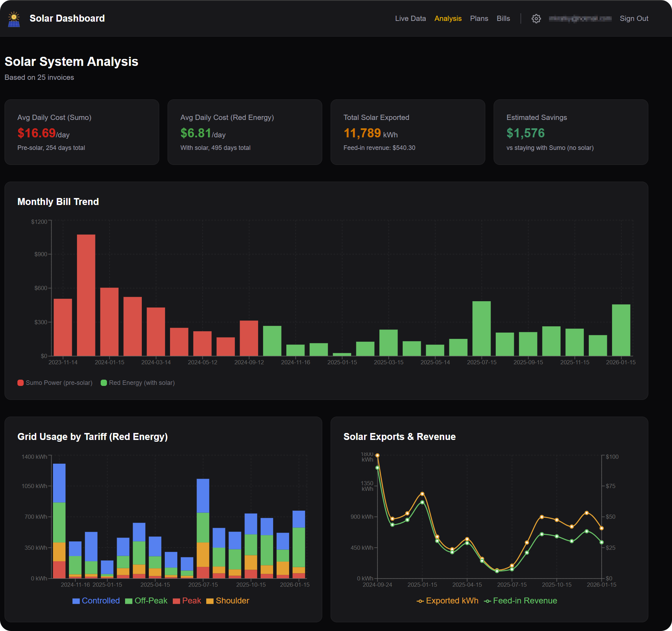Toggle the Sumo Power legend swatch
Viewport: 672px width, 631px height.
click(x=21, y=383)
